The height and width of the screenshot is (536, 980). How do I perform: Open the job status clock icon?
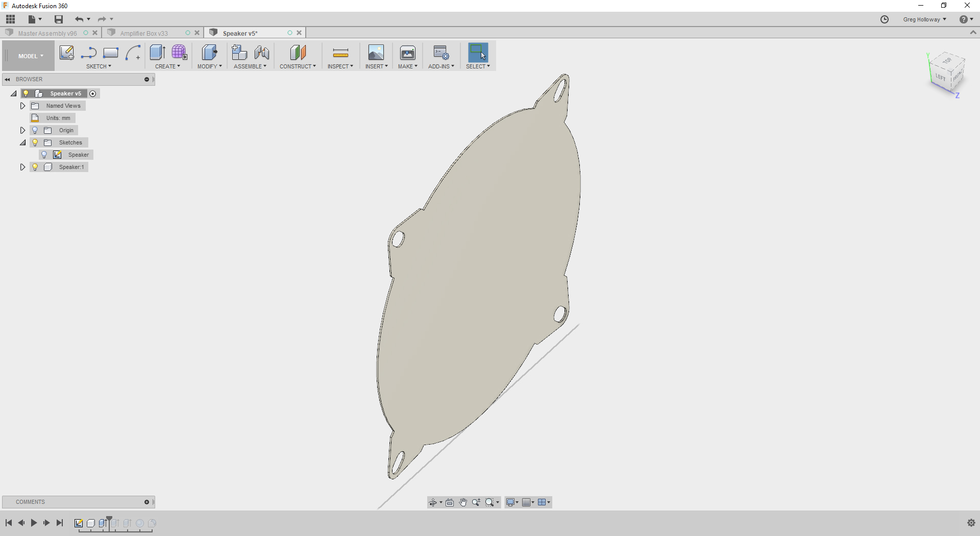pos(885,19)
